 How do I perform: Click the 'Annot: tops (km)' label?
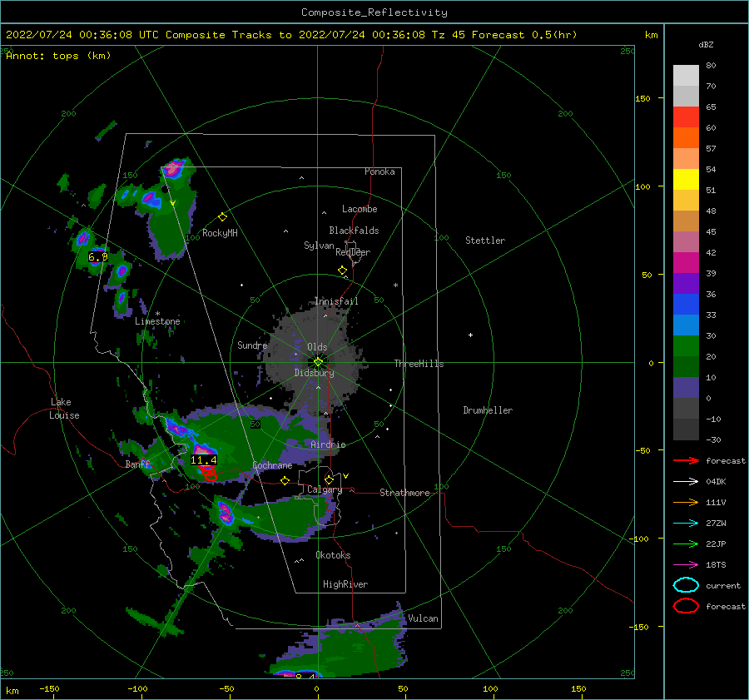[x=58, y=56]
